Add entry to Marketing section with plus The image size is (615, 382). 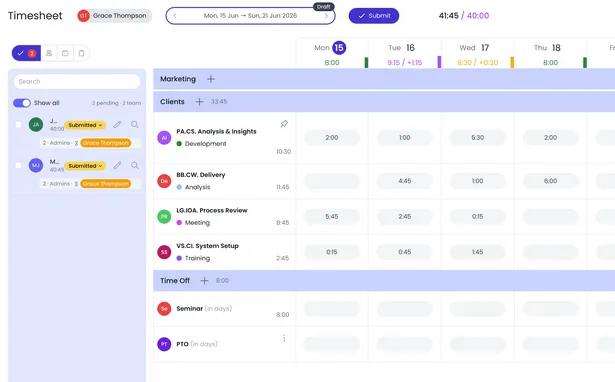[x=211, y=79]
